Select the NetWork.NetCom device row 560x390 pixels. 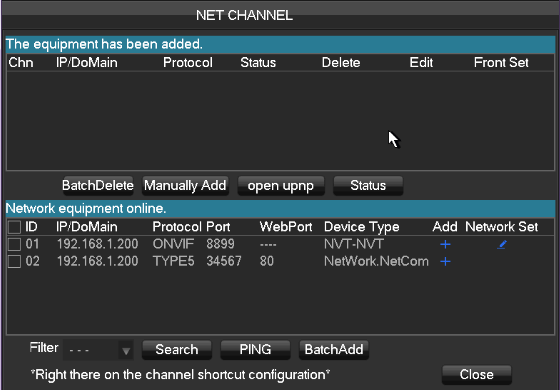[280, 262]
